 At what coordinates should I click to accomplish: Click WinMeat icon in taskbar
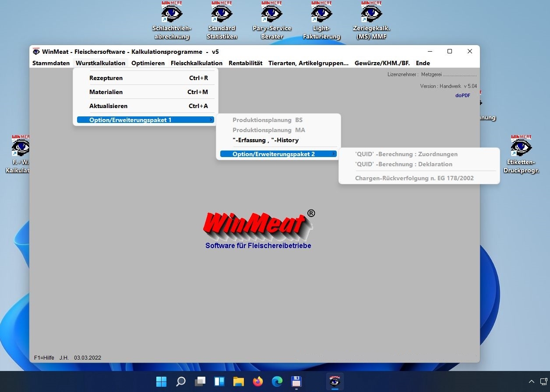tap(335, 381)
